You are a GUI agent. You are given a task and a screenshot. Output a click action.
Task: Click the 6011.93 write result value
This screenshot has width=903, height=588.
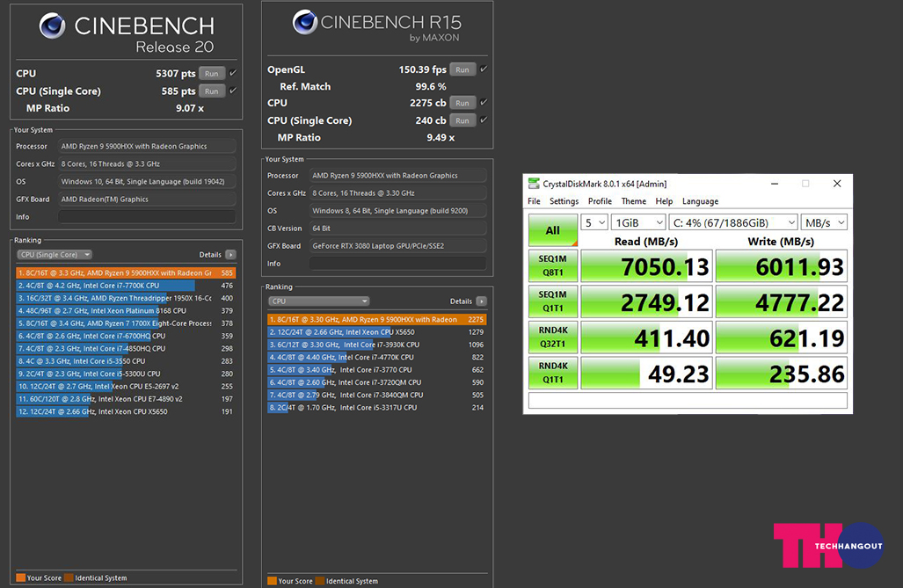click(799, 266)
